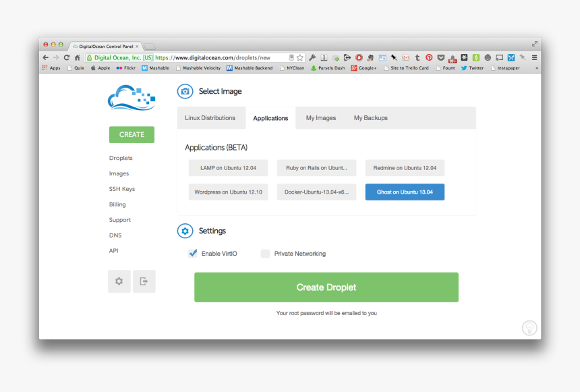Open the API sidebar link
Viewport: 580px width, 392px height.
[x=113, y=251]
